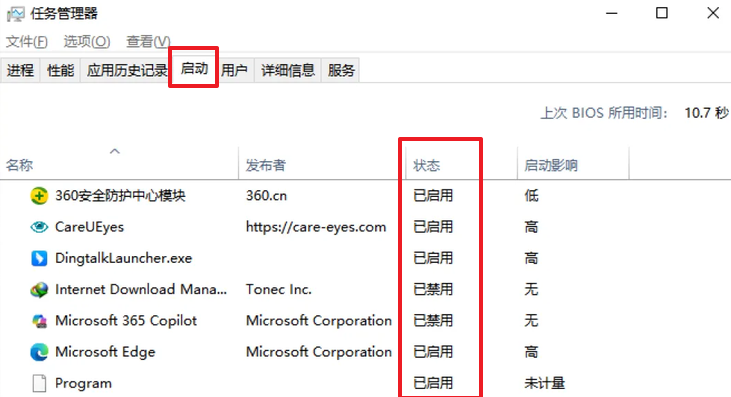Screen dimensions: 731x397
Task: Click 高 startup impact for Microsoft Edge
Action: click(531, 352)
